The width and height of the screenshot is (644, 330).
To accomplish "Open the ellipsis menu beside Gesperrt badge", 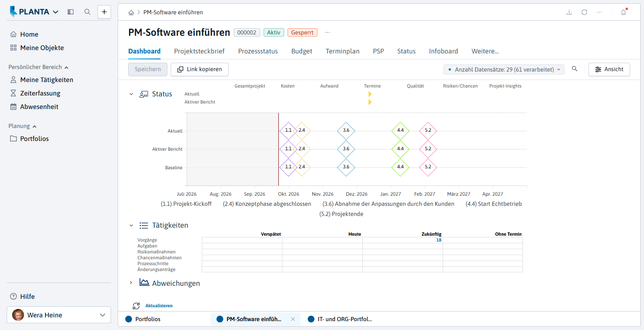I will (327, 32).
